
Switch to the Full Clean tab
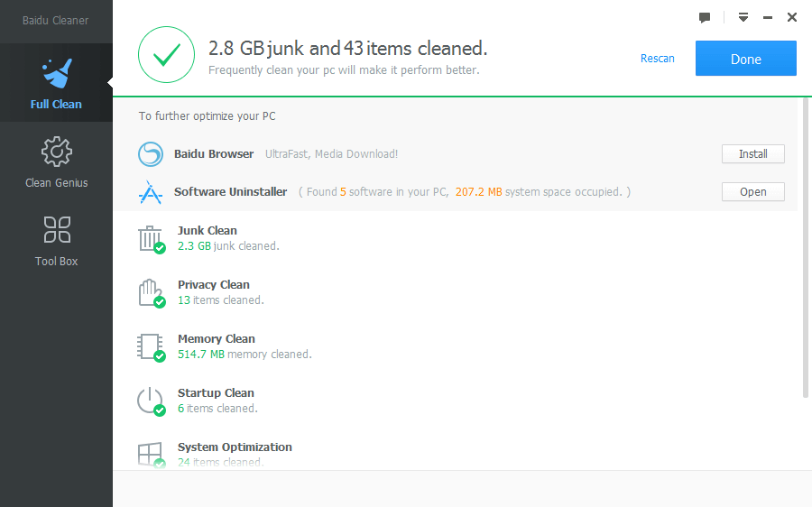pyautogui.click(x=56, y=82)
